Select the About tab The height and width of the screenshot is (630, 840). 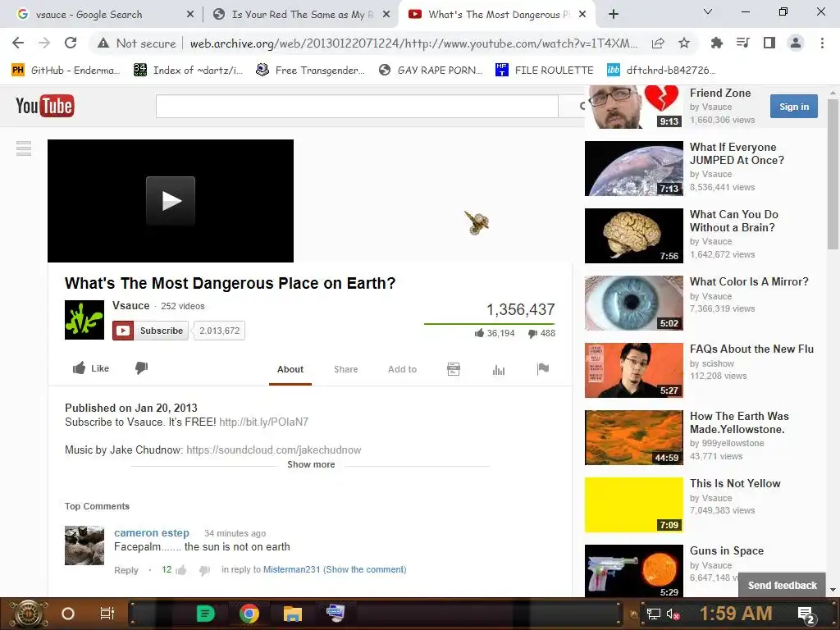click(x=290, y=369)
